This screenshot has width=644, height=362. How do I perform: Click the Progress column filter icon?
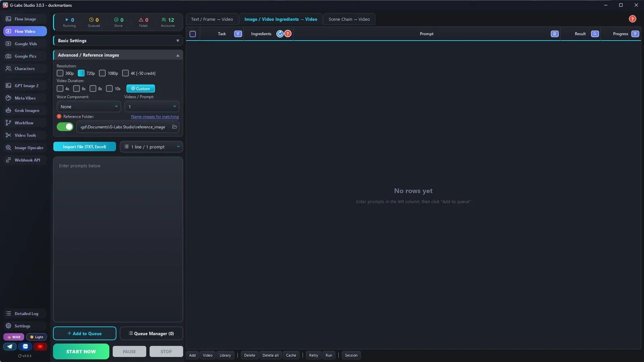pos(635,34)
